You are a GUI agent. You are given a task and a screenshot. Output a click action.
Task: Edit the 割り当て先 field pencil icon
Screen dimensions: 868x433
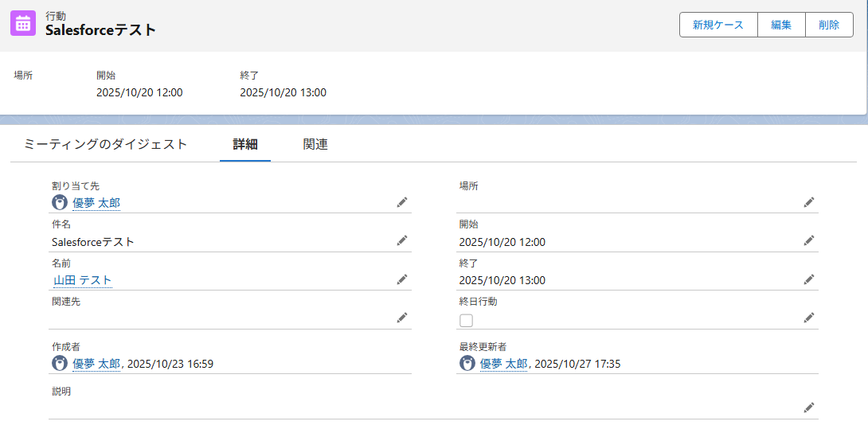click(x=402, y=202)
